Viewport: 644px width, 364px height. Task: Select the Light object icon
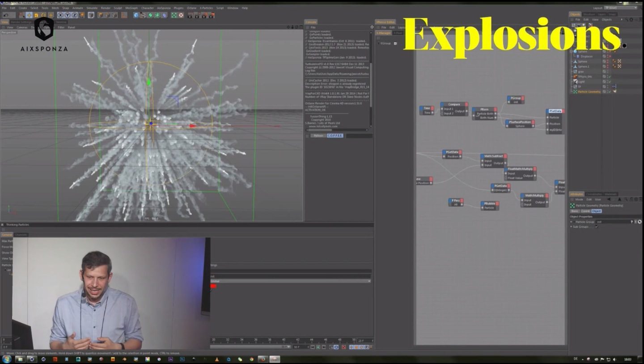tap(575, 81)
